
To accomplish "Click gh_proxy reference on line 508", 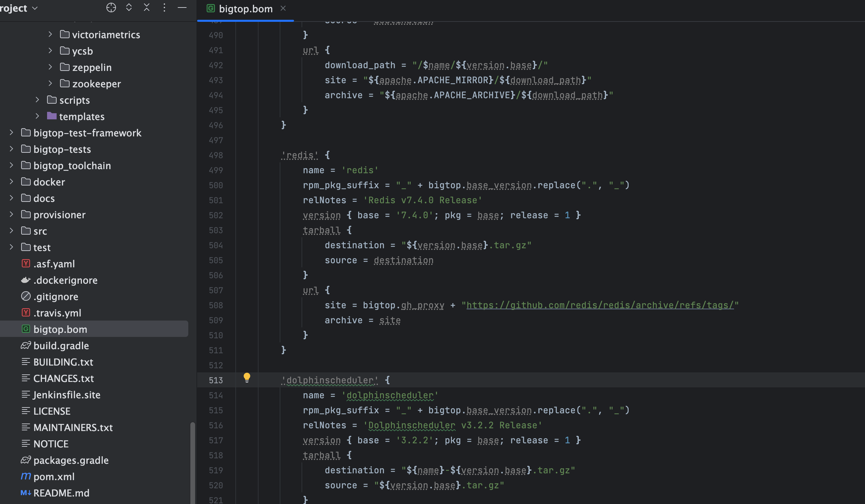I will 422,305.
